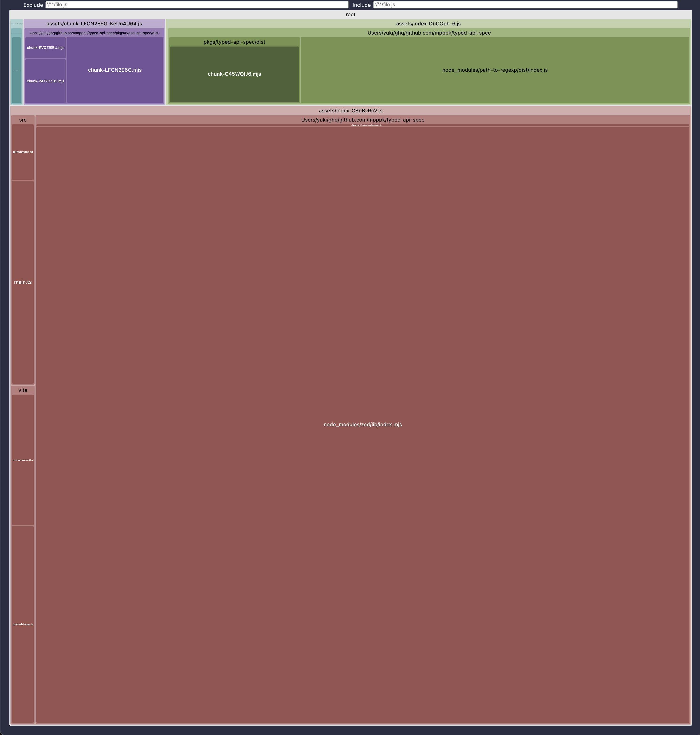Select the root header of the treemap
The height and width of the screenshot is (735, 700).
pos(350,15)
